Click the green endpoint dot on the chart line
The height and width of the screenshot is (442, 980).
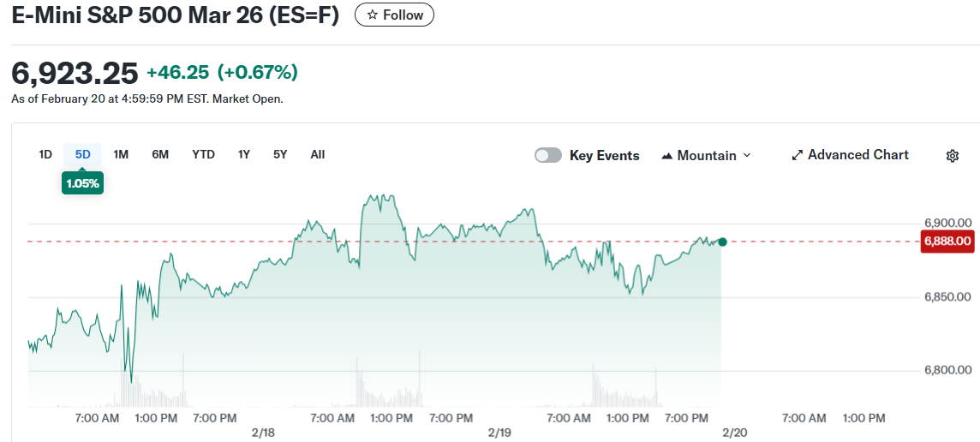click(x=722, y=242)
